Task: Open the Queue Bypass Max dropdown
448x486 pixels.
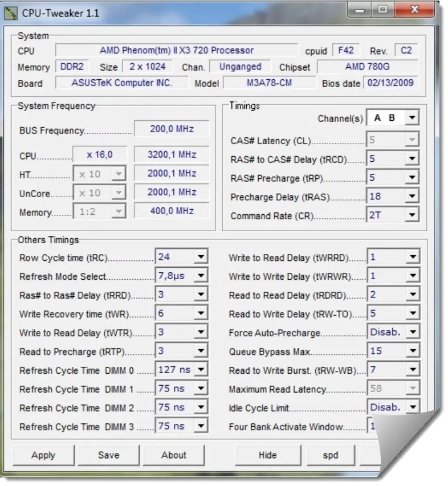Action: 393,351
